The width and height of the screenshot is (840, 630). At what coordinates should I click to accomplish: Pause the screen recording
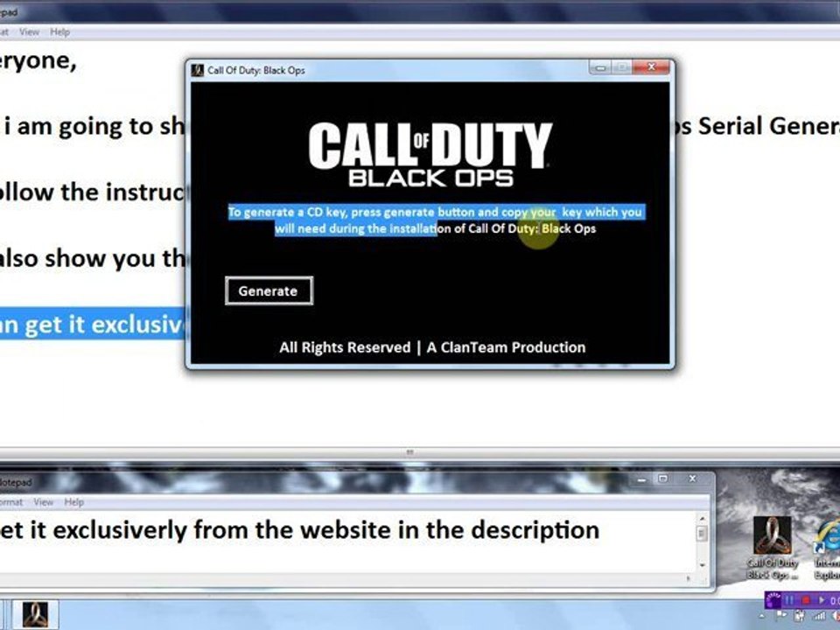789,600
